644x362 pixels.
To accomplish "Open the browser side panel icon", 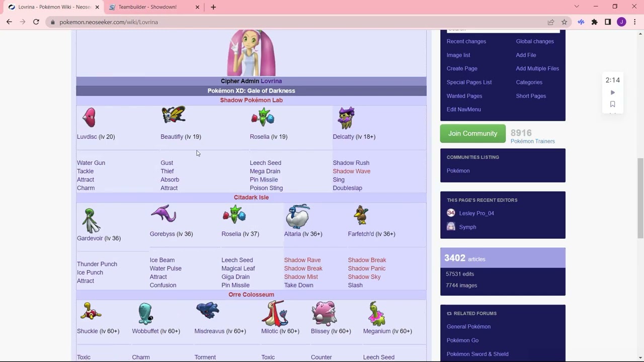I will [608, 22].
